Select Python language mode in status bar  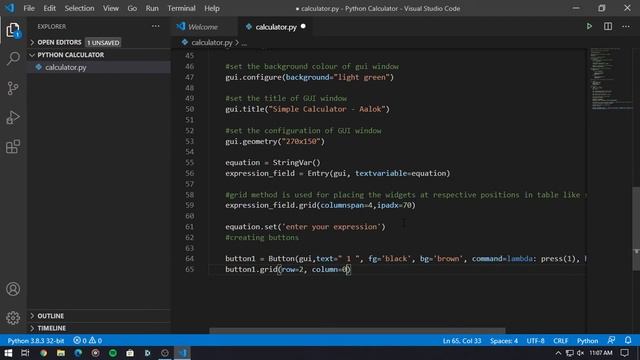point(587,340)
